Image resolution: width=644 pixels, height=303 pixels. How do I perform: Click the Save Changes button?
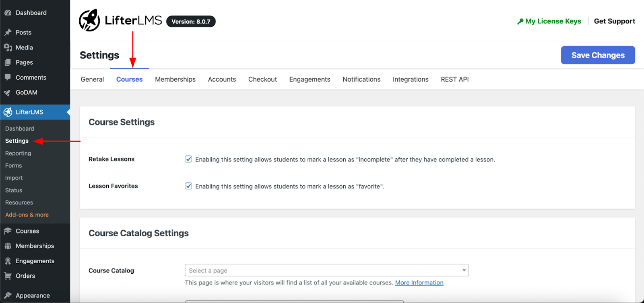click(x=598, y=55)
